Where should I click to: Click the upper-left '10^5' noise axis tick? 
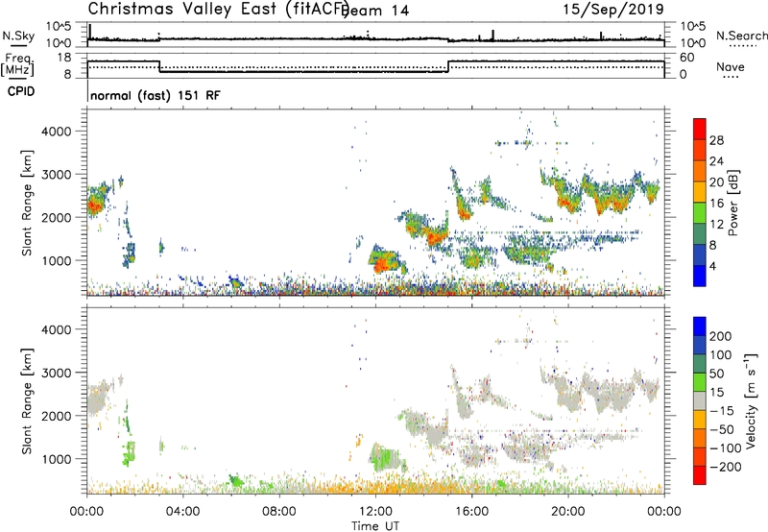pos(59,27)
